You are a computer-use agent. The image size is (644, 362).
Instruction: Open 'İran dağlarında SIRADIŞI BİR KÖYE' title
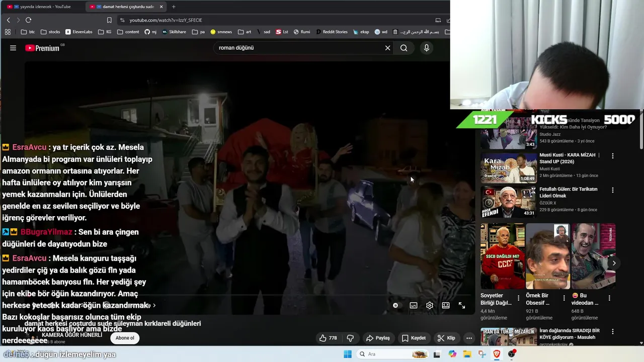[570, 334]
